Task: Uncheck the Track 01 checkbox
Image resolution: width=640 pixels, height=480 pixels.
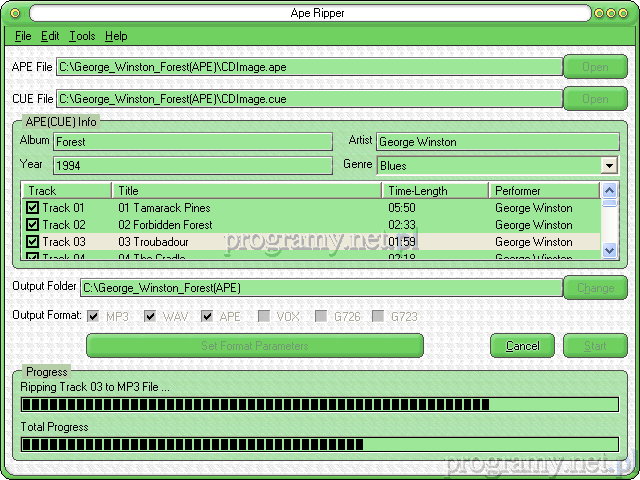Action: [32, 208]
